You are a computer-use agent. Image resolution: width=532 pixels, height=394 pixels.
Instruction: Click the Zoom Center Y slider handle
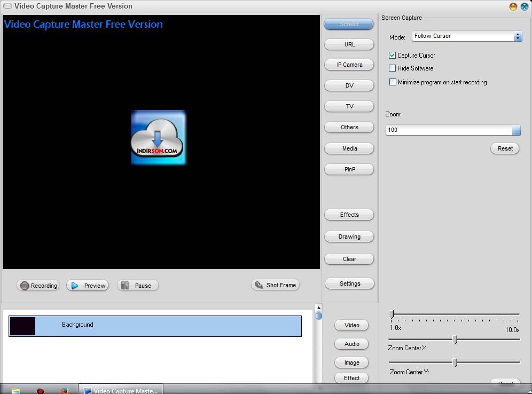455,363
